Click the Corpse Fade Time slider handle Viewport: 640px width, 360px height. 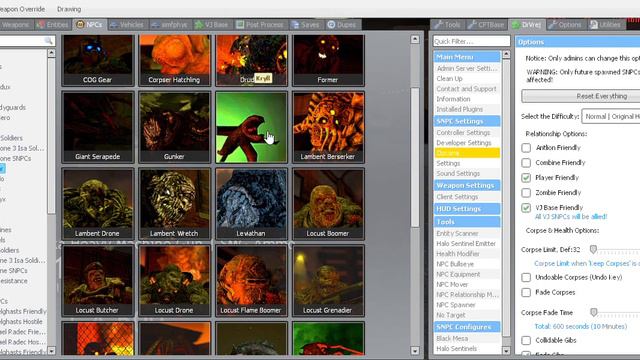tap(593, 313)
